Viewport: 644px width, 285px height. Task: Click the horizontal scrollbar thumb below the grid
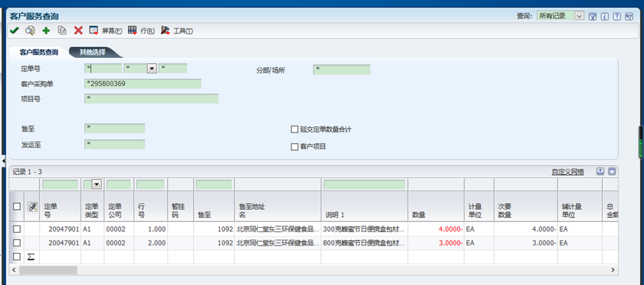tap(48, 270)
